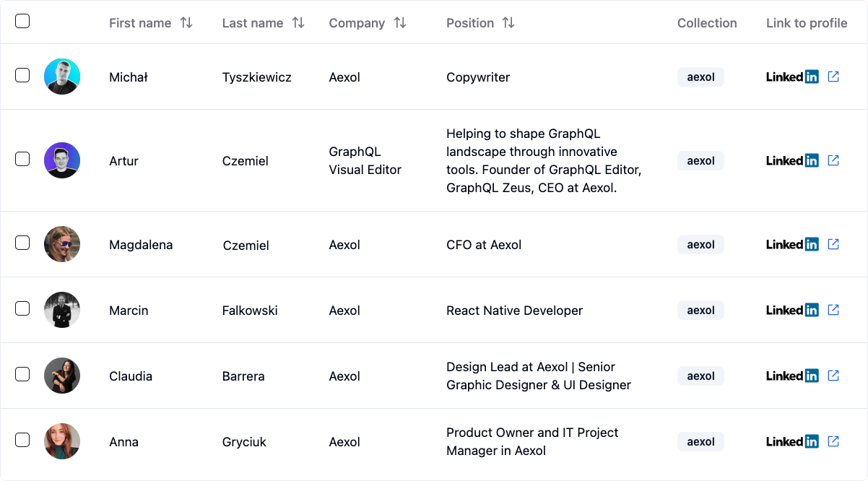Sort entries by Position

pos(481,22)
